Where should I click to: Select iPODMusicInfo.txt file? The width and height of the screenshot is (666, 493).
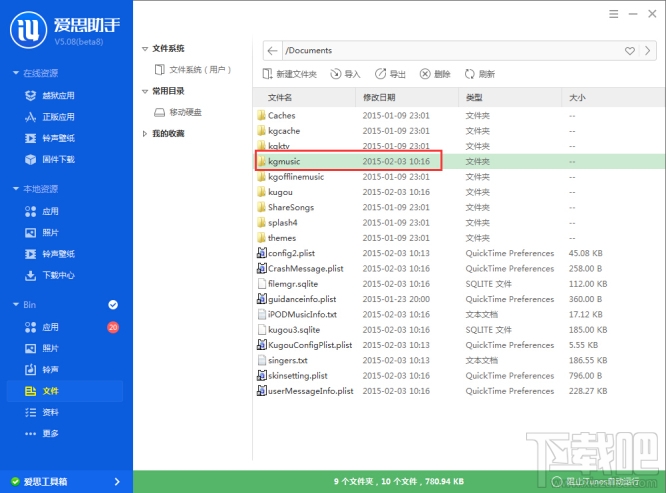coord(459,314)
